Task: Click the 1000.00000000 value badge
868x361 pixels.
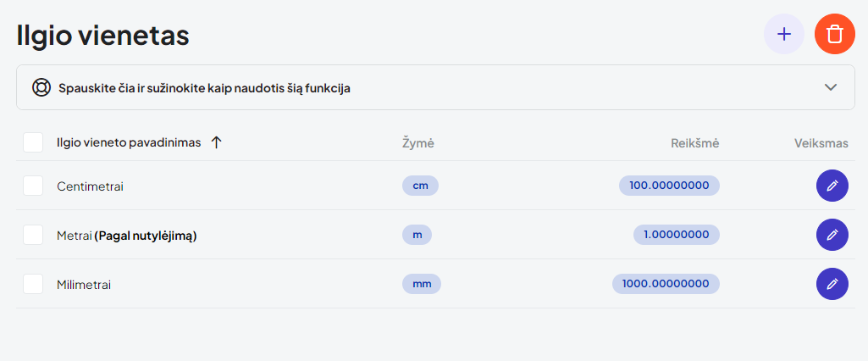Action: coord(666,284)
